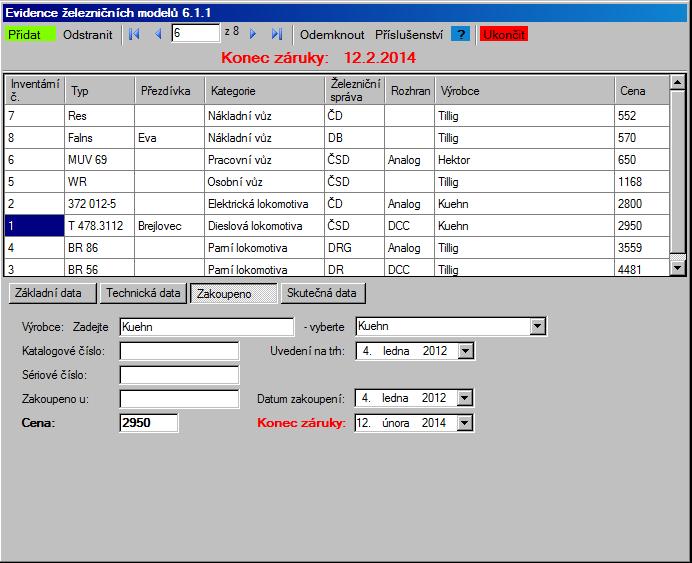
Task: Jump to the last record icon
Action: tap(277, 34)
